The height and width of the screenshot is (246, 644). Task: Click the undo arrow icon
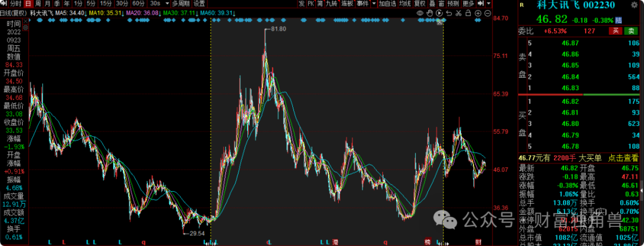(x=449, y=13)
